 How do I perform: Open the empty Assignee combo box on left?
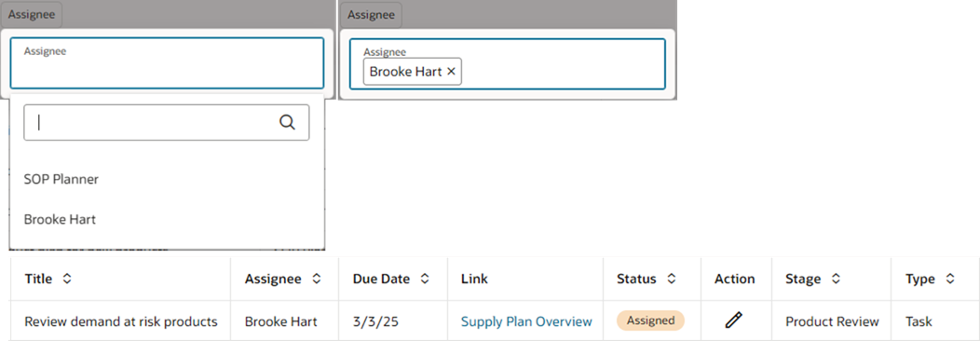tap(167, 63)
